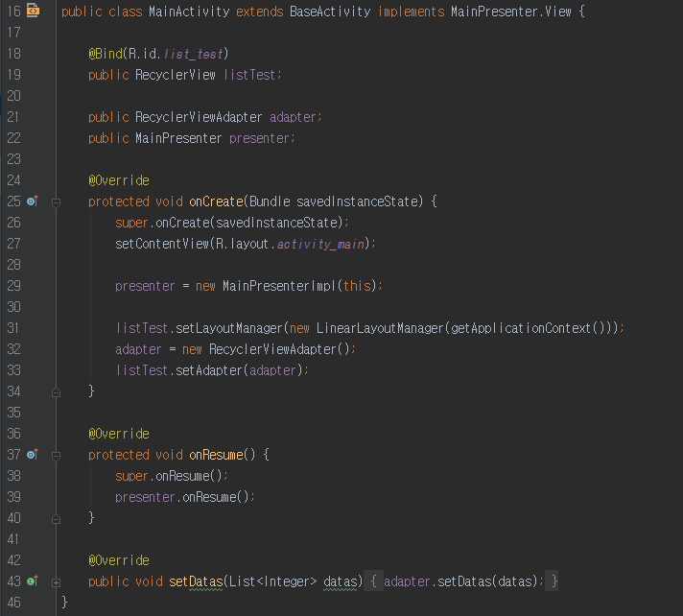Click new RecyclerViewAdapter() on line 32
Image resolution: width=683 pixels, height=616 pixels.
tap(266, 349)
